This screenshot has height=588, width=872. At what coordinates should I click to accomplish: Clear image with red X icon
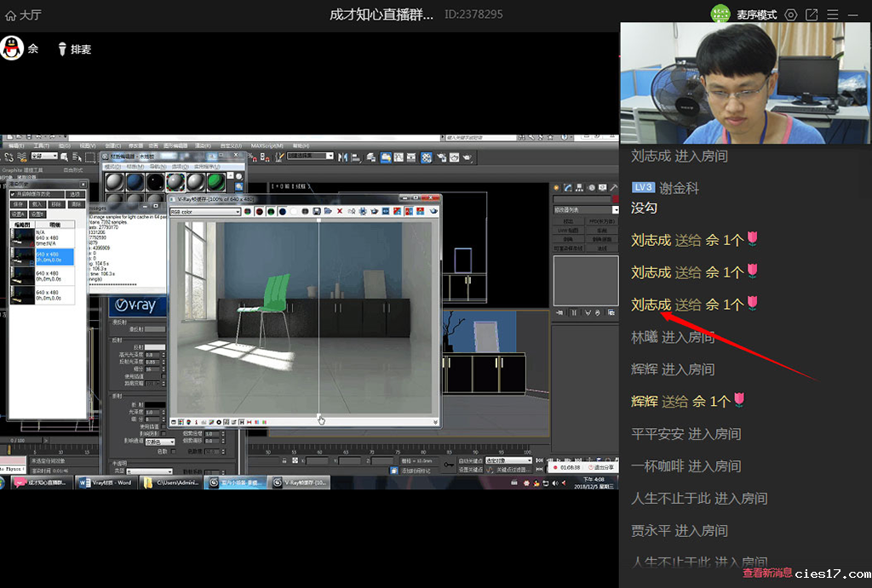[340, 211]
